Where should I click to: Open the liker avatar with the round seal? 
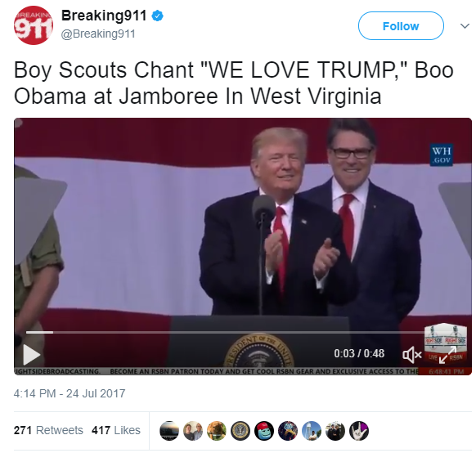pyautogui.click(x=240, y=431)
